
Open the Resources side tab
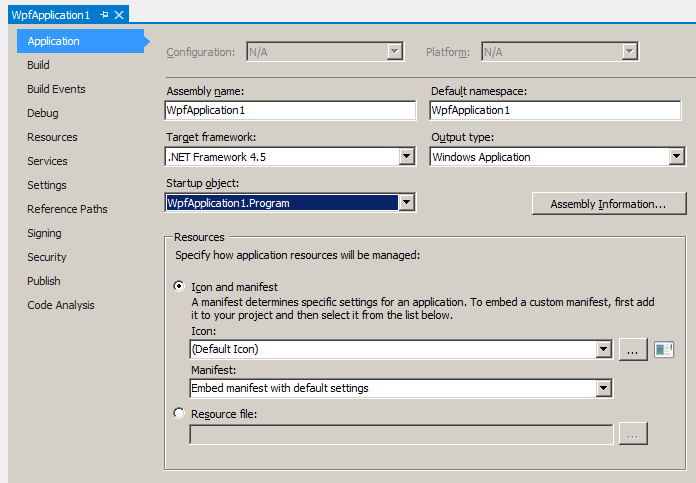(x=52, y=137)
